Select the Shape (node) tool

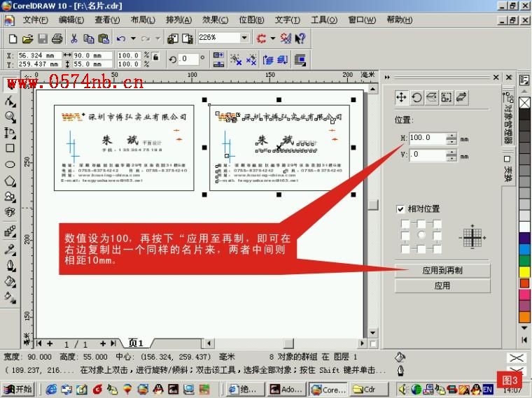click(x=10, y=101)
